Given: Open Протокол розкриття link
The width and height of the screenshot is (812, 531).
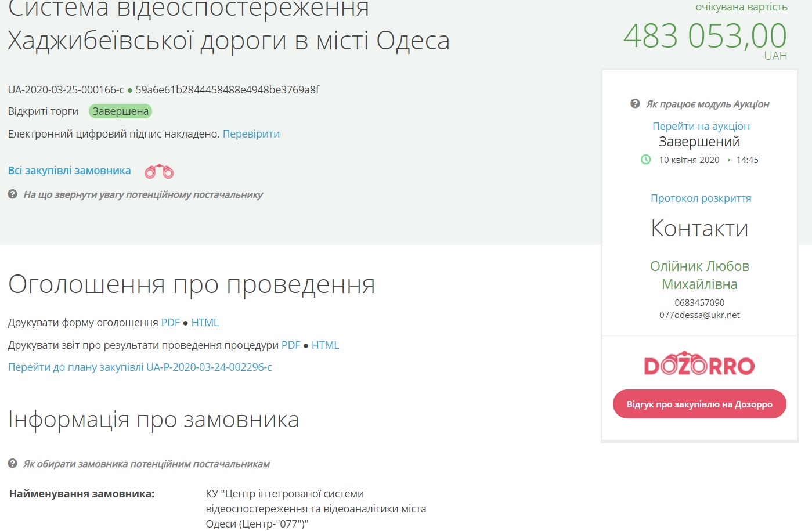Looking at the screenshot, I should (x=701, y=198).
